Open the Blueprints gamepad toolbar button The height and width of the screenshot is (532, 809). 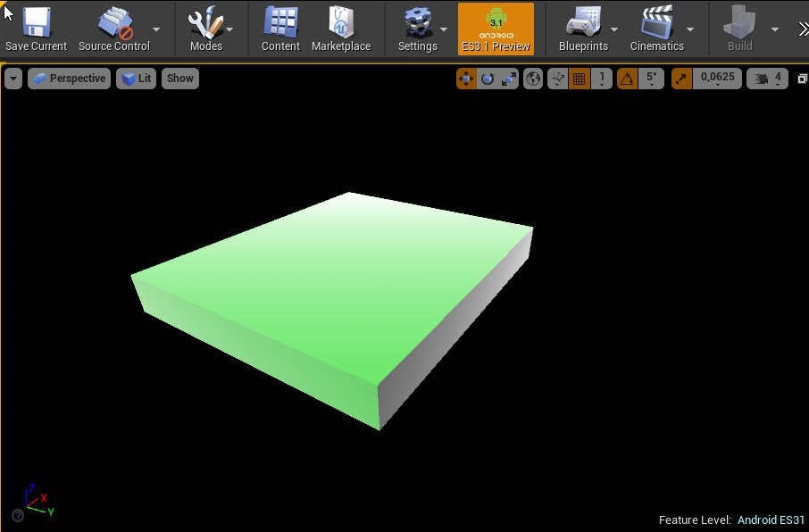tap(583, 29)
